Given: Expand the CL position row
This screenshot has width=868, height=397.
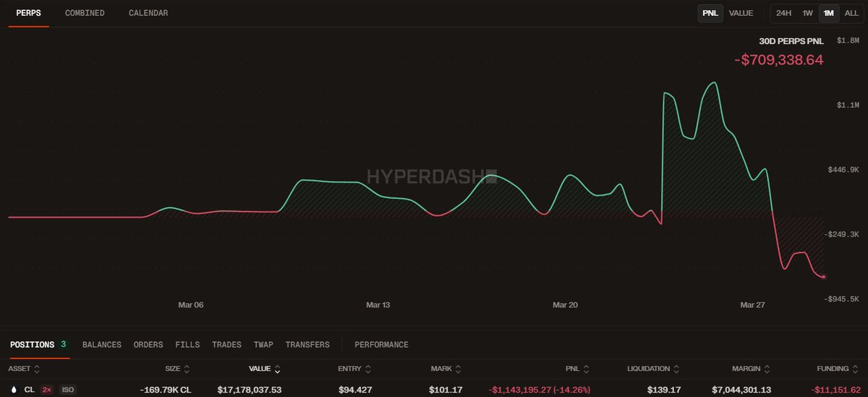Looking at the screenshot, I should [x=434, y=390].
